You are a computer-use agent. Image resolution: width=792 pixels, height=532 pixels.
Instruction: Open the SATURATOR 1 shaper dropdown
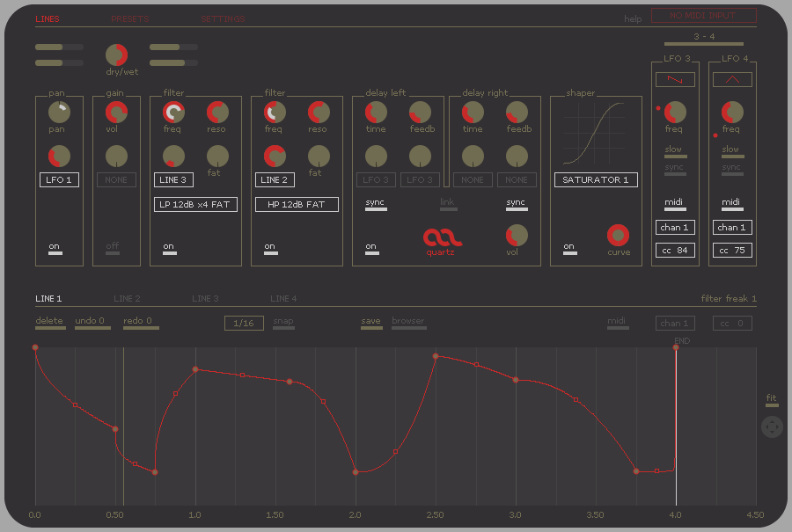(596, 180)
